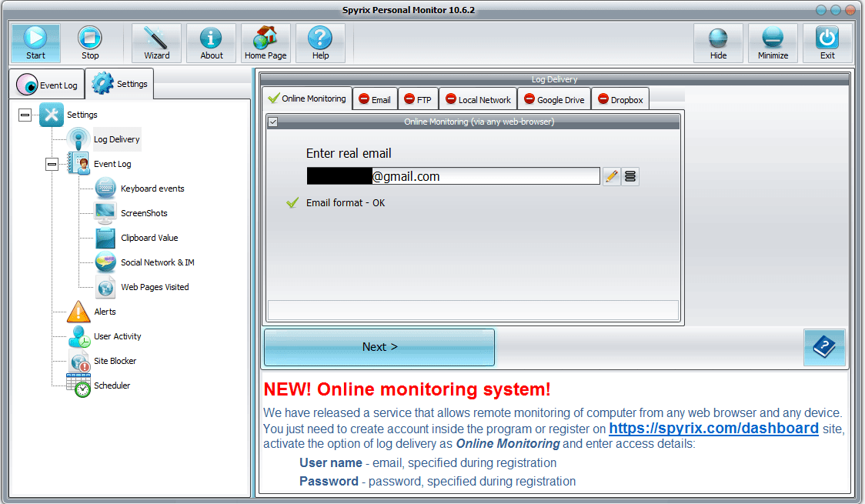Click the Site Blocker icon
This screenshot has width=865, height=504.
79,361
